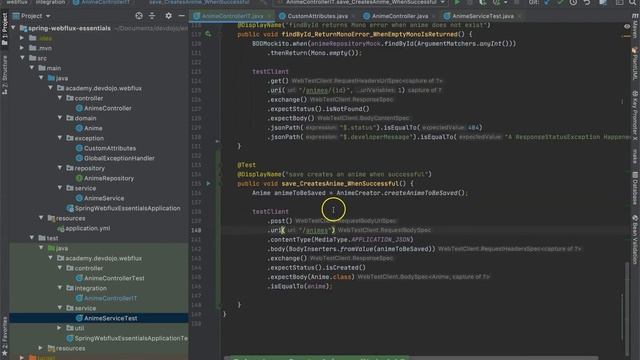The height and width of the screenshot is (360, 640).
Task: Expand the util package under test
Action: click(60, 328)
